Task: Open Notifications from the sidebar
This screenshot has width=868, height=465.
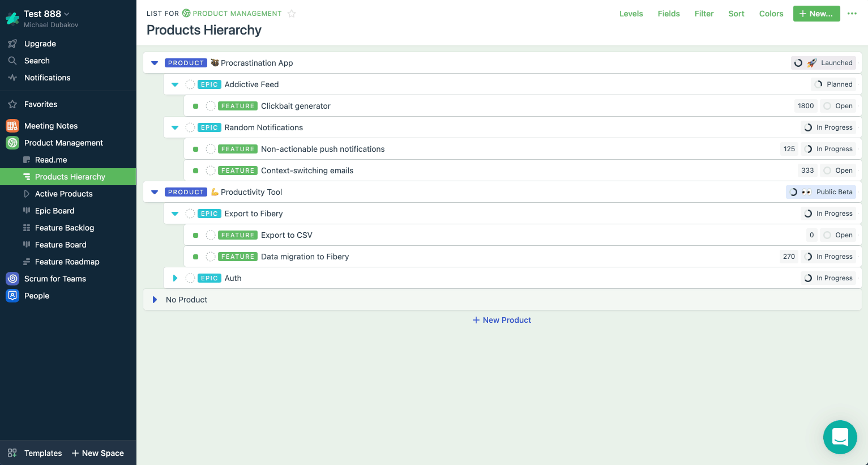Action: 12,78
